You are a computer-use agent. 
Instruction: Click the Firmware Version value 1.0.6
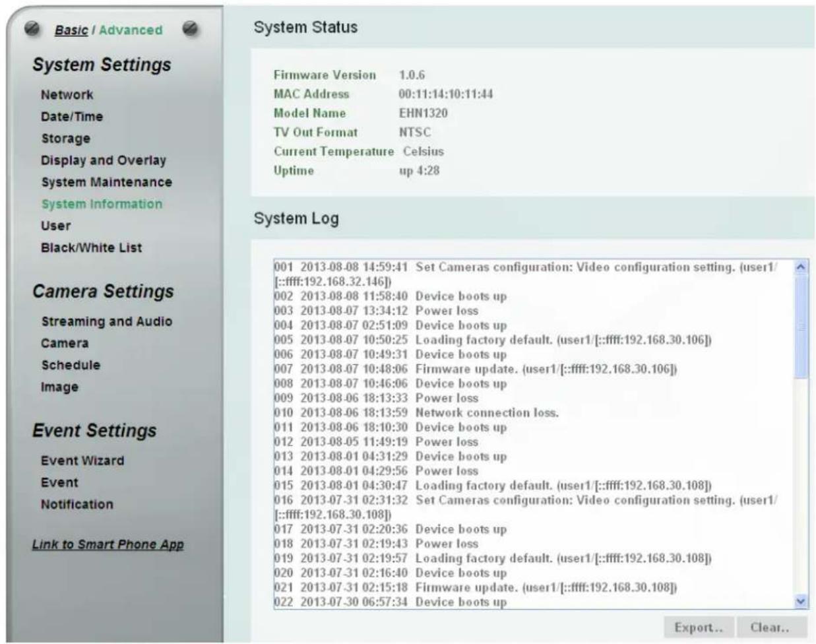point(412,75)
